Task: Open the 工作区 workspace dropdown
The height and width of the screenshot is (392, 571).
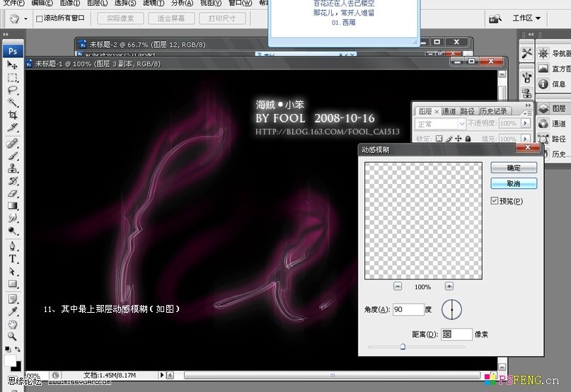Action: click(526, 18)
